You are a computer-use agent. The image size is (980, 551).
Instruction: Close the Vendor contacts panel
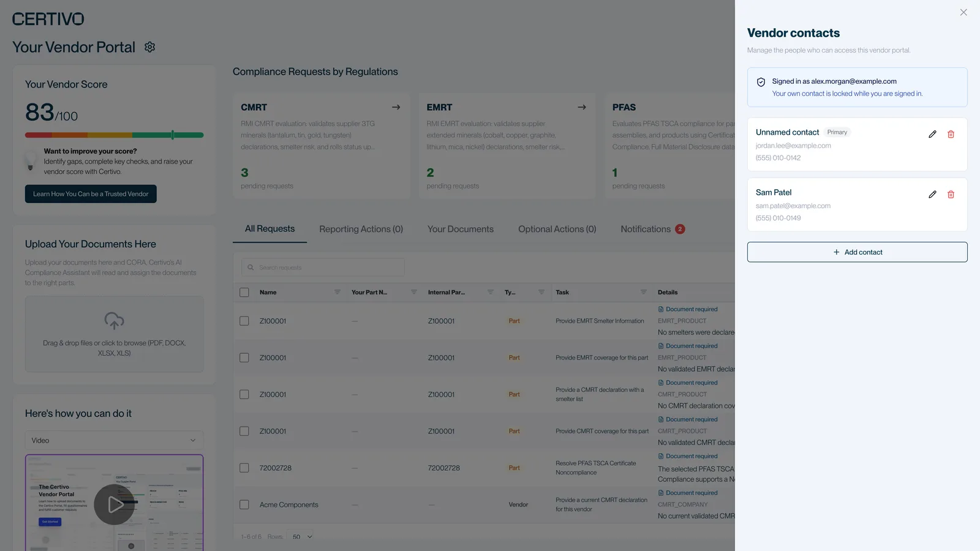(963, 12)
